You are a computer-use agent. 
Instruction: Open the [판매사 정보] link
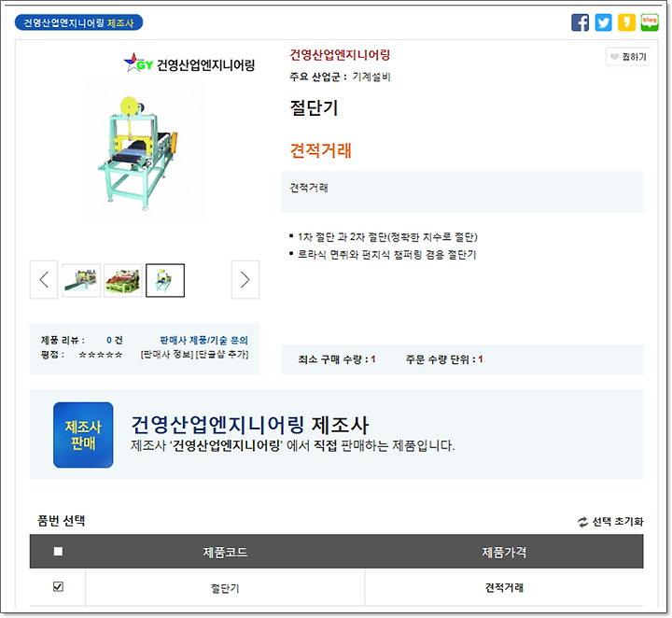167,355
